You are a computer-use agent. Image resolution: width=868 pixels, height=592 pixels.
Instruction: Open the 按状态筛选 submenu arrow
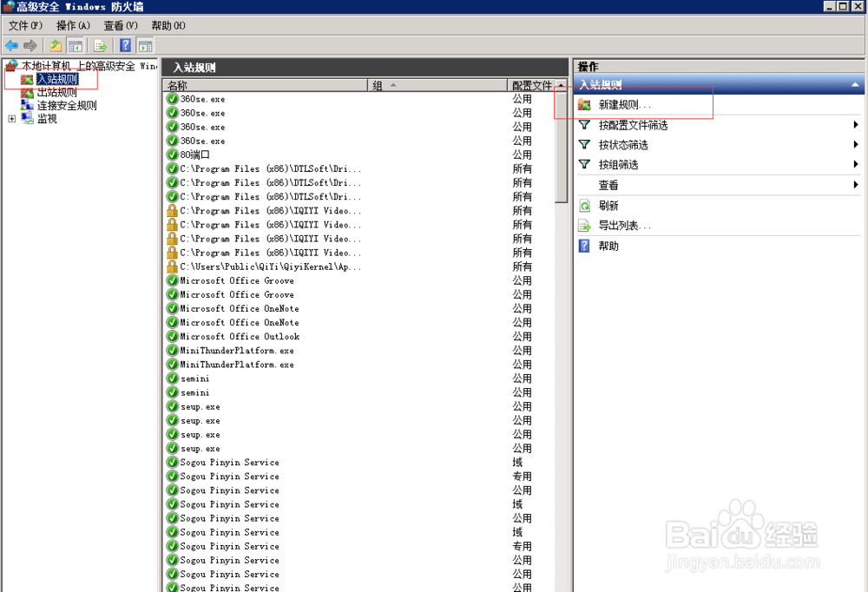point(856,145)
